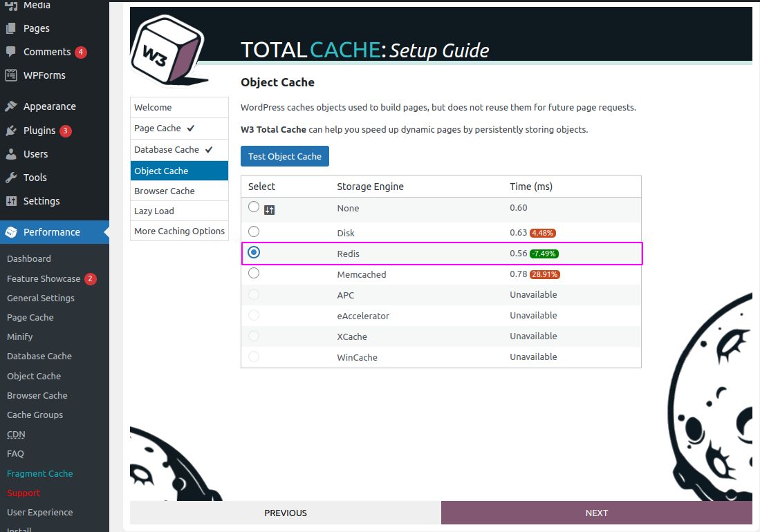Open General Settings submenu link
Viewport: 760px width, 532px height.
41,298
